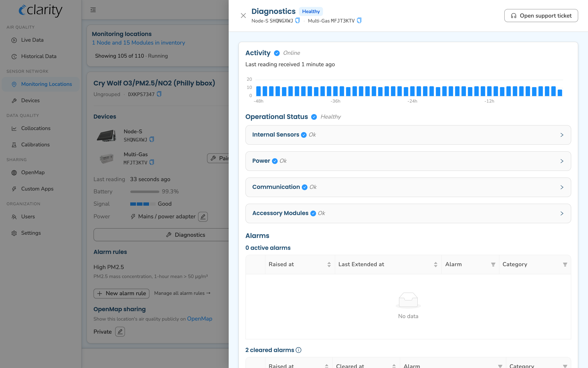Copy the Node-S SHQNGXWJ ID in Diagnostics header
588x368 pixels.
[x=297, y=20]
